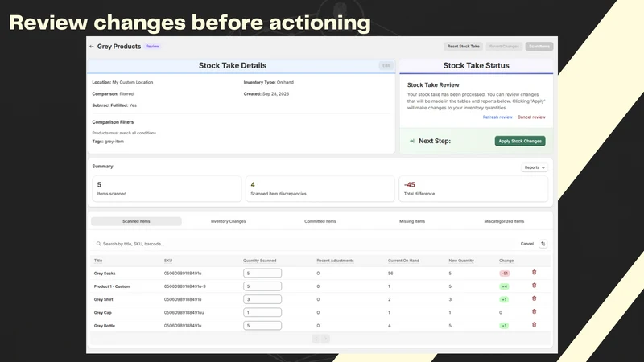Click the +4 change badge for Product 1

pos(504,286)
